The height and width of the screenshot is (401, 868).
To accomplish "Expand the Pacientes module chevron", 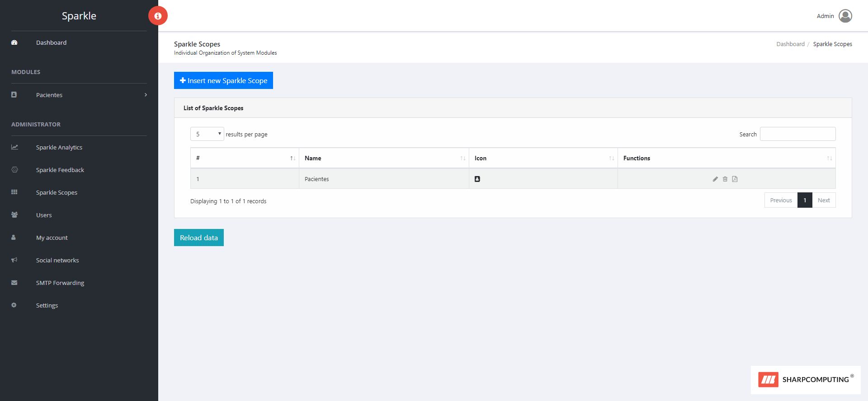I will tap(146, 95).
